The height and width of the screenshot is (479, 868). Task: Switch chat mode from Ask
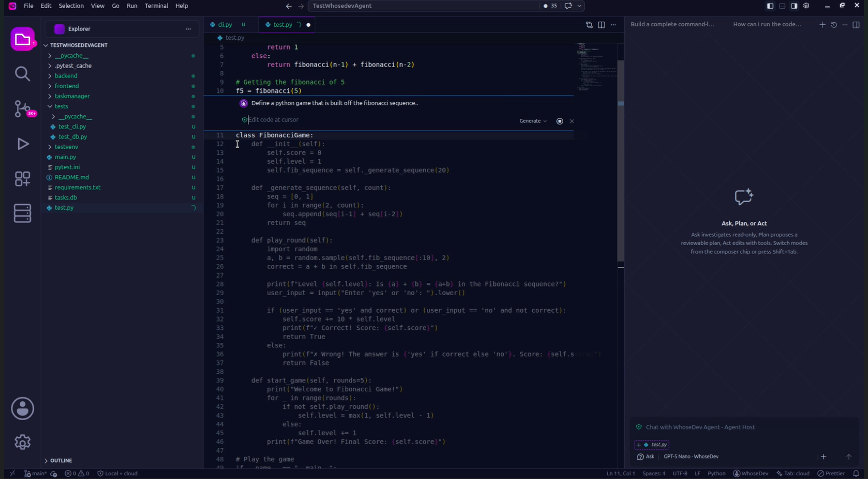coord(645,456)
